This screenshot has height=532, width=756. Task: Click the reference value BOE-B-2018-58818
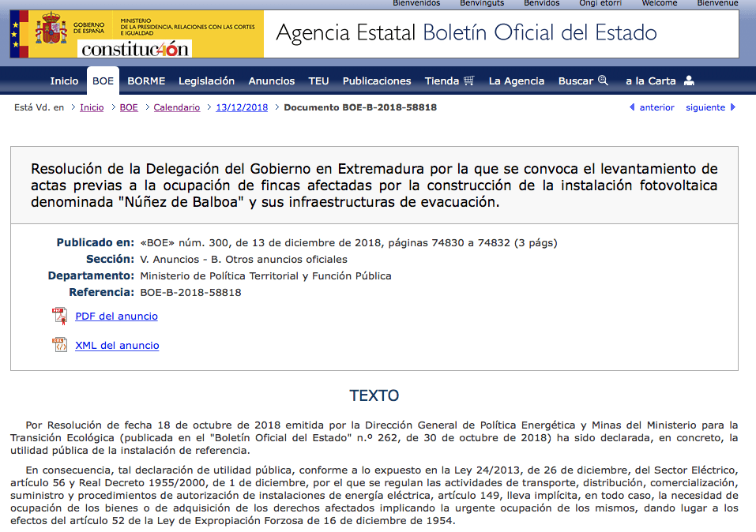190,293
